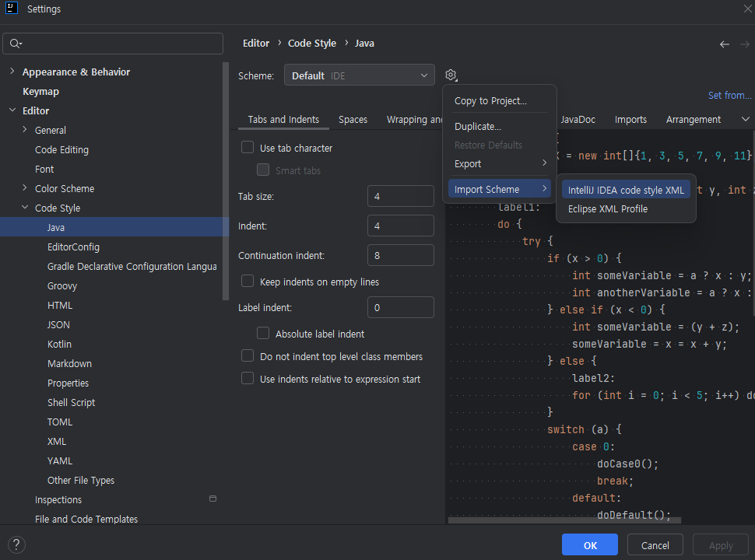
Task: Close the Settings window
Action: [748, 9]
